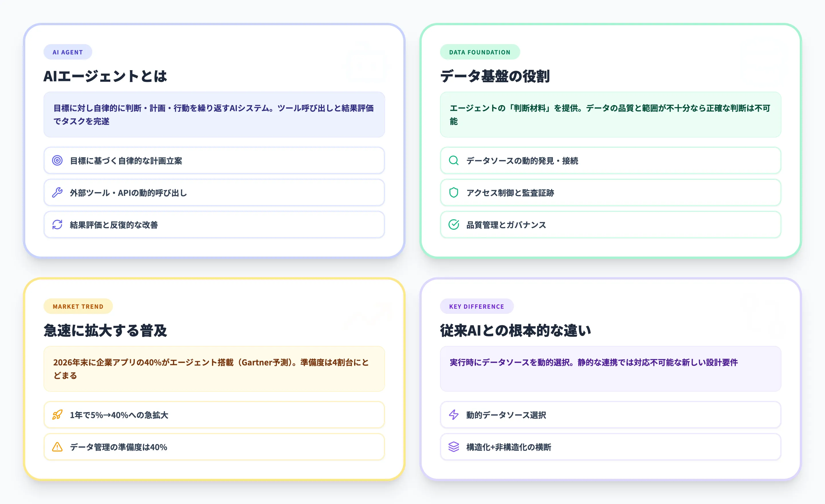Click the layers icon beside 構造化+非構造化の横断
The image size is (825, 504).
pos(454,447)
